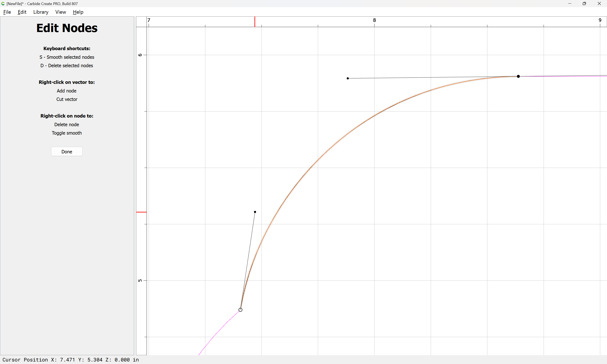Restore down the application window
607x364 pixels.
click(x=584, y=4)
